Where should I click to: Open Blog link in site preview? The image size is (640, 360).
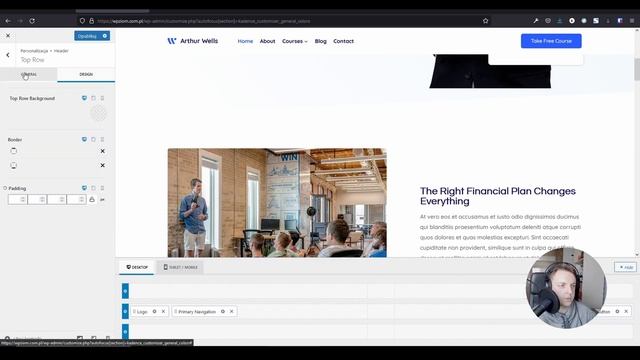320,41
